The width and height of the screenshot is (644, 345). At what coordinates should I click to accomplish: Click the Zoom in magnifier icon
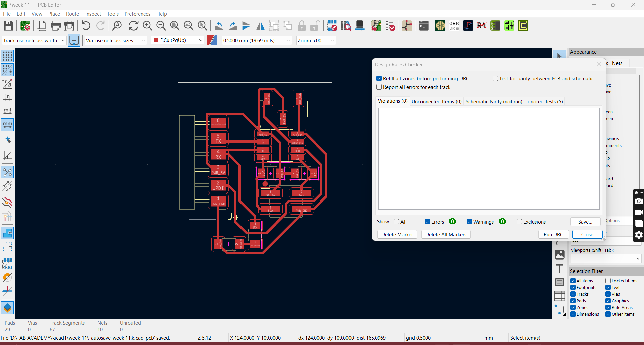[147, 26]
